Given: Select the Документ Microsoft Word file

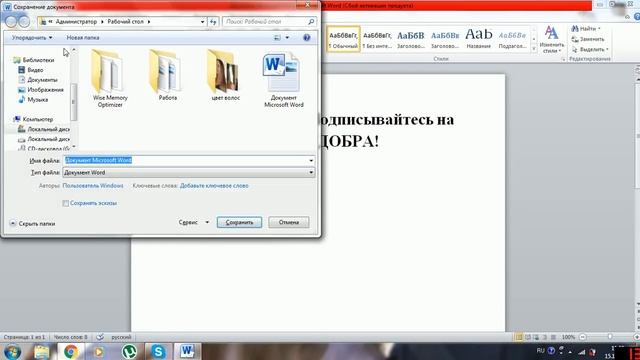Looking at the screenshot, I should 284,80.
